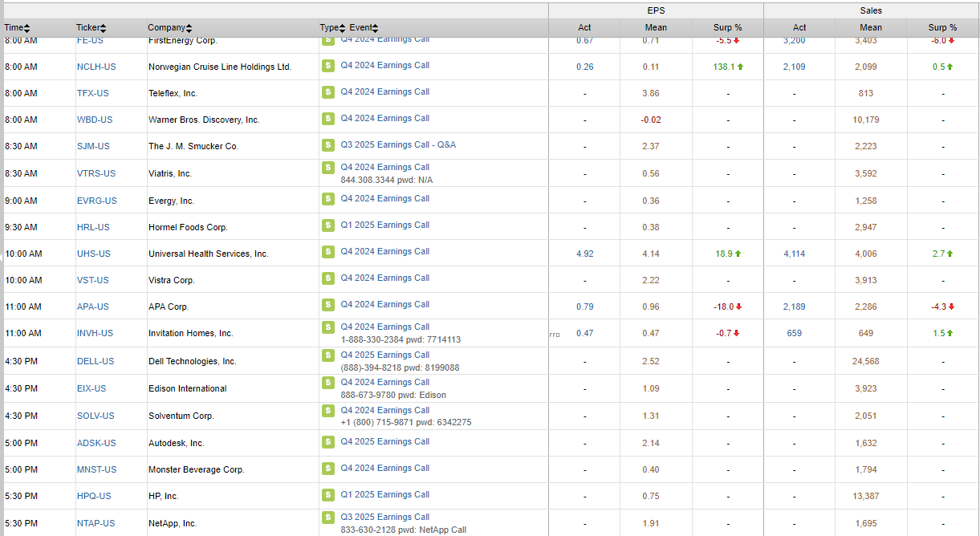Viewport: 980px width, 536px height.
Task: Click the EPS column group header
Action: pyautogui.click(x=656, y=10)
